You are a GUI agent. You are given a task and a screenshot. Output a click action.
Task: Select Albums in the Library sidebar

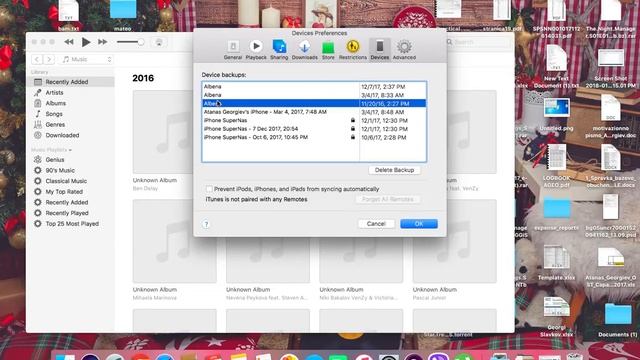point(73,103)
